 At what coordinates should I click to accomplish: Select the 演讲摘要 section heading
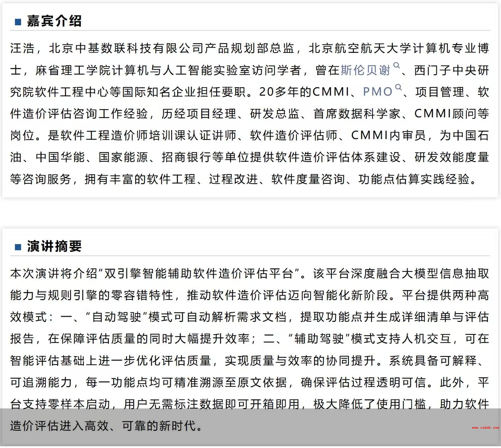[x=54, y=247]
